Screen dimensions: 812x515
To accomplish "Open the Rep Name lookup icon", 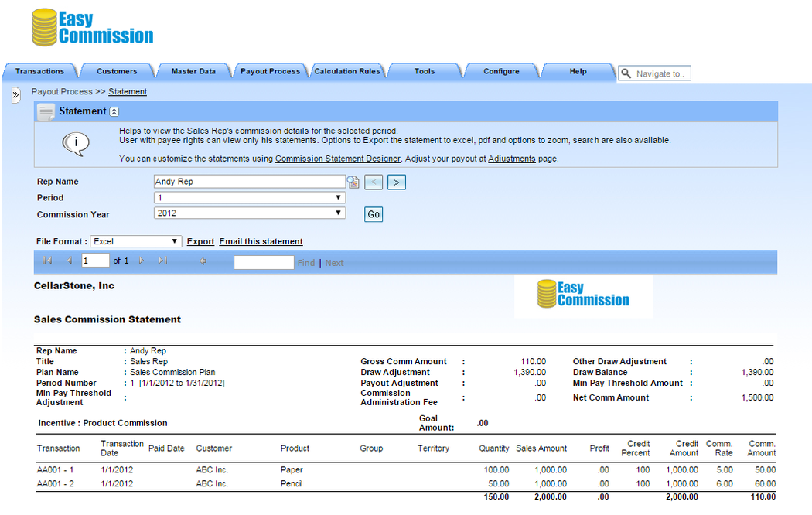I will point(353,182).
